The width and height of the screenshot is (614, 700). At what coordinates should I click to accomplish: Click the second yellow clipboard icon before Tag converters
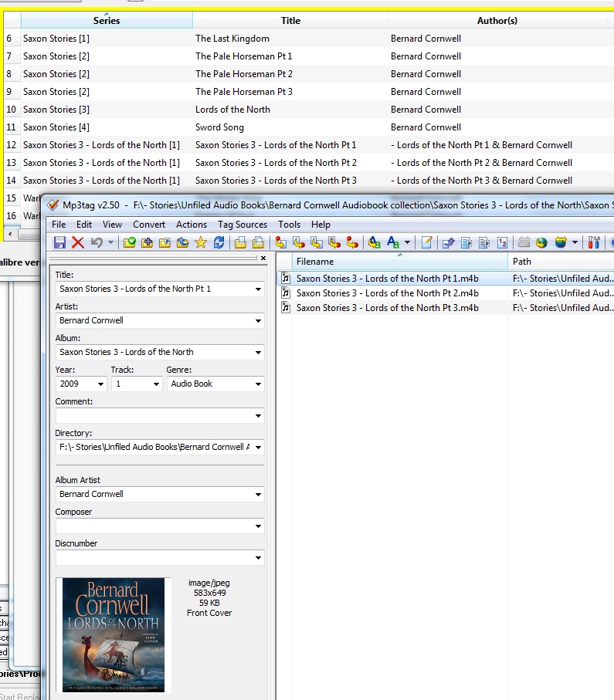(x=258, y=242)
